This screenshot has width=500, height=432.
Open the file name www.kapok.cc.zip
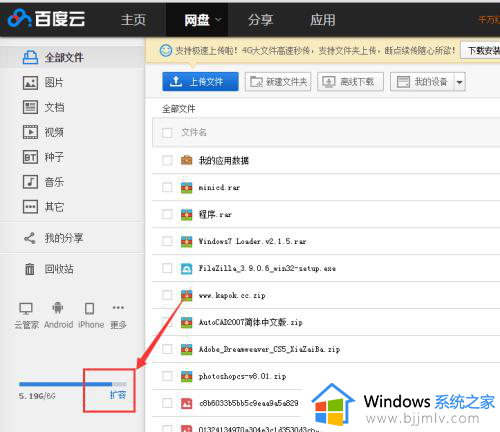coord(232,295)
